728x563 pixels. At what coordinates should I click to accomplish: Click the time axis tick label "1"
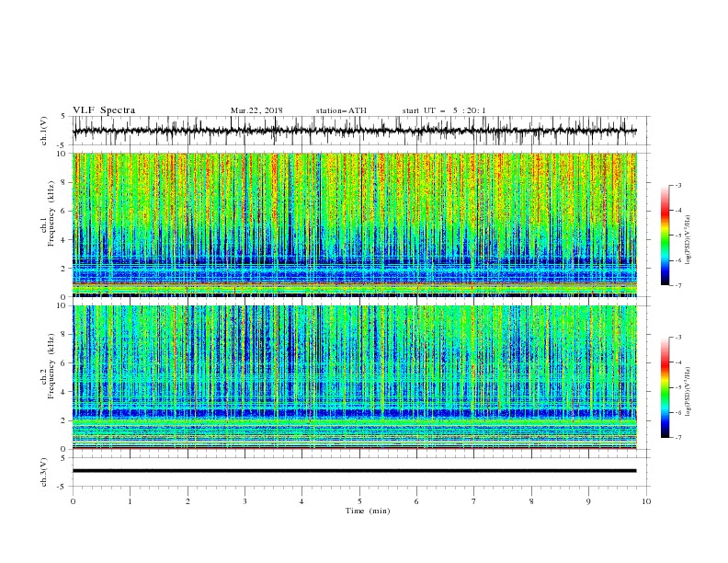coord(130,501)
